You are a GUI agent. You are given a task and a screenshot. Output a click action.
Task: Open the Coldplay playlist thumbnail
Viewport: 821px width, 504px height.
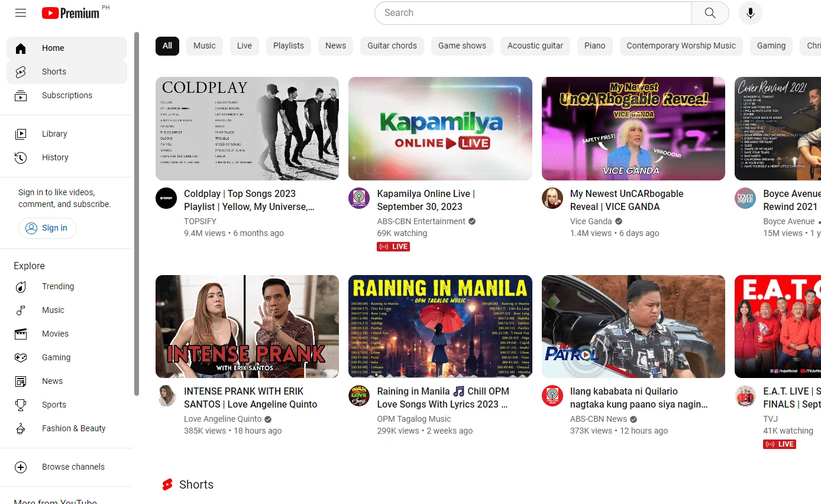pos(247,128)
